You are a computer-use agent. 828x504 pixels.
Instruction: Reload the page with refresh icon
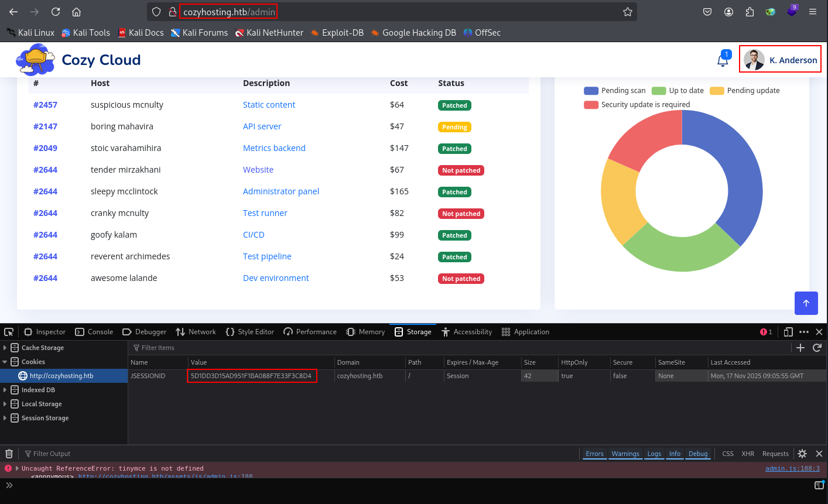point(56,12)
